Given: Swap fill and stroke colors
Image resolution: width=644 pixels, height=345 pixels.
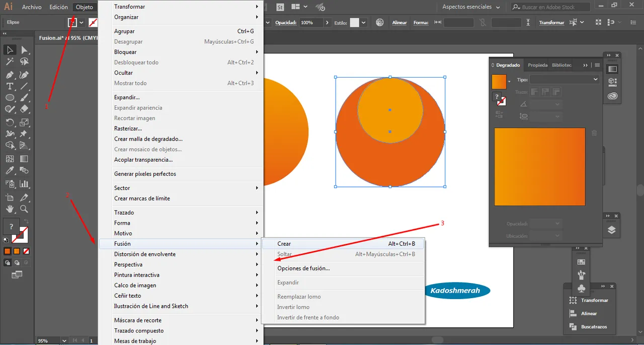Looking at the screenshot, I should pos(26,221).
